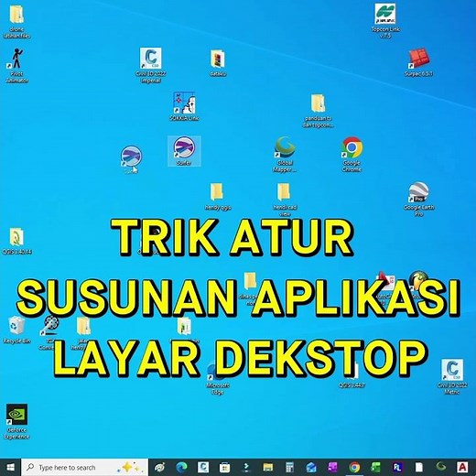
Task: Open the purple OneNote taskbar icon
Action: [x=332, y=467]
